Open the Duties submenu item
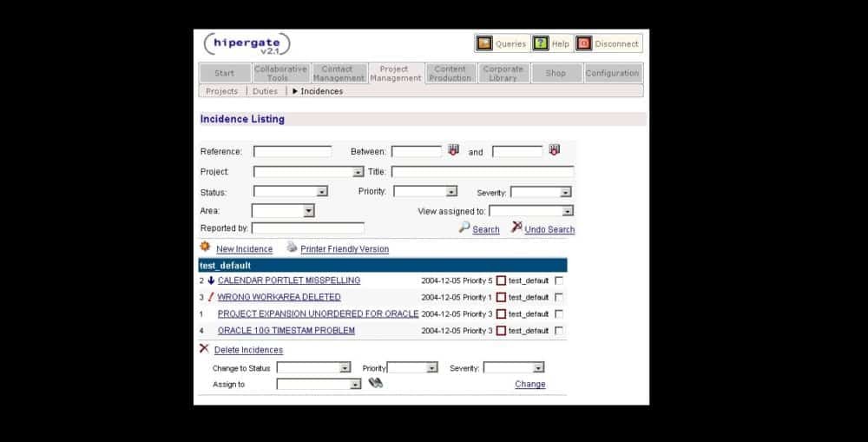Image resolution: width=868 pixels, height=442 pixels. (265, 91)
